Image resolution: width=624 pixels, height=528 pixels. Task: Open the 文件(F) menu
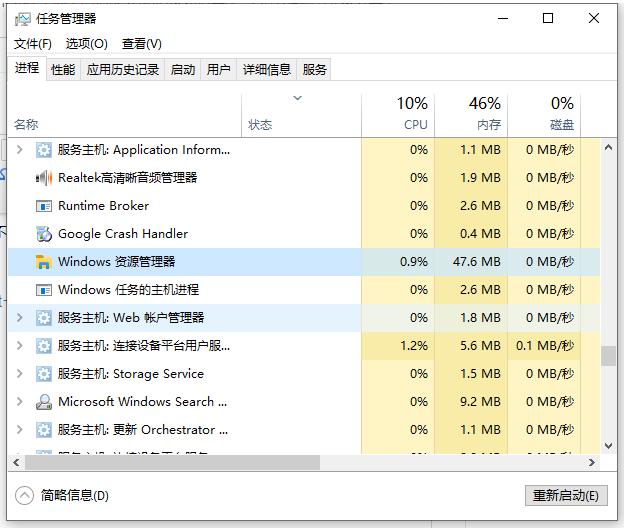coord(33,44)
